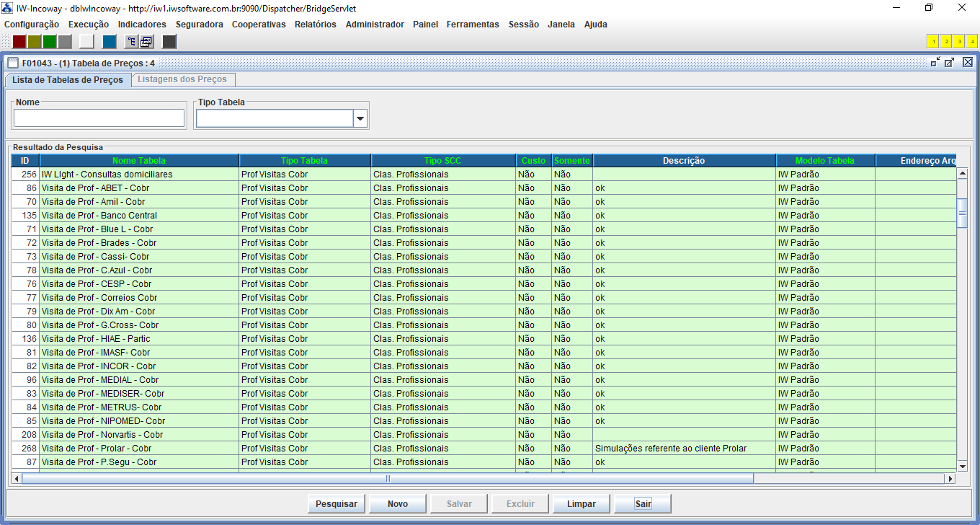The height and width of the screenshot is (525, 980).
Task: Click the green toolbar square
Action: [50, 41]
